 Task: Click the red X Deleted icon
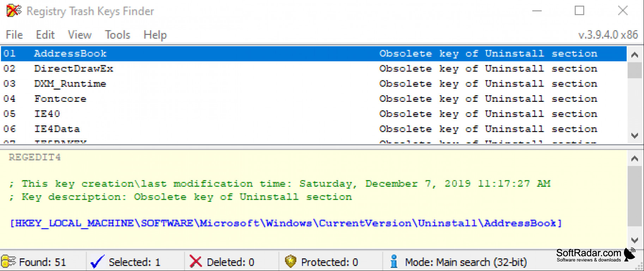coord(195,261)
